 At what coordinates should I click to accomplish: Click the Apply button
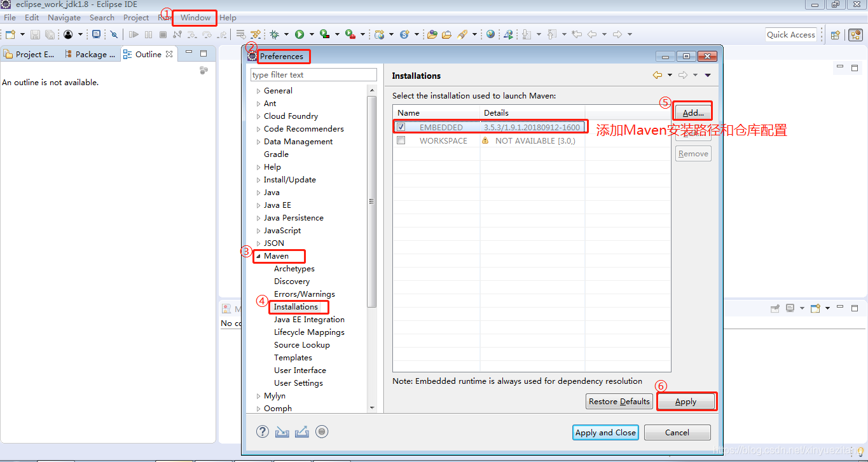tap(685, 401)
